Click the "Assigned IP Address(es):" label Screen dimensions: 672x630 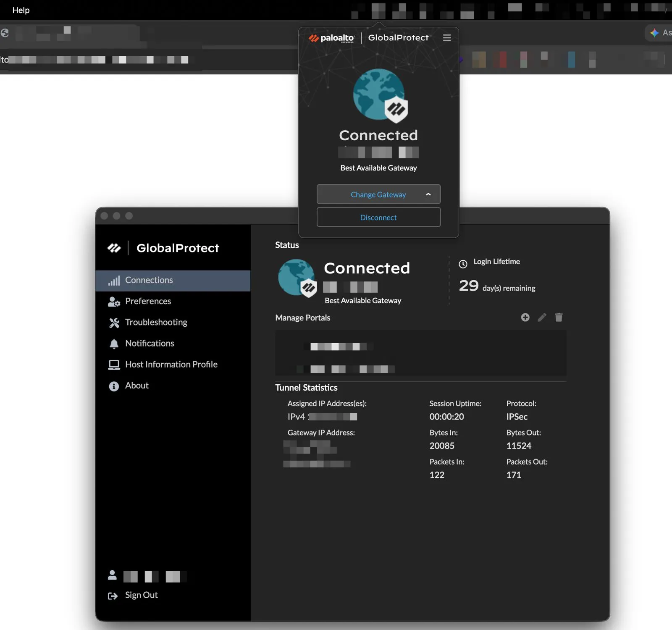[327, 404]
